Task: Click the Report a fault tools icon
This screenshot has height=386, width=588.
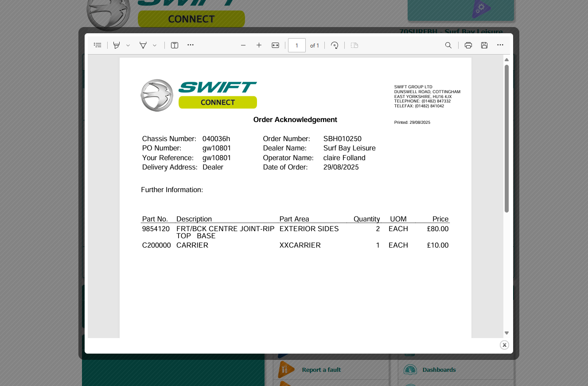Action: pos(286,370)
